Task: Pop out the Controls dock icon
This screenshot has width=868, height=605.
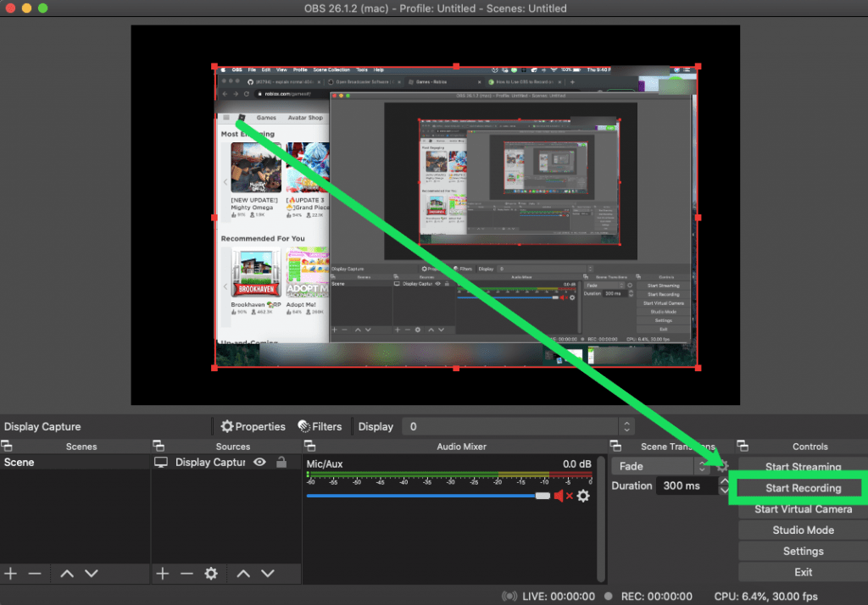Action: pyautogui.click(x=743, y=446)
